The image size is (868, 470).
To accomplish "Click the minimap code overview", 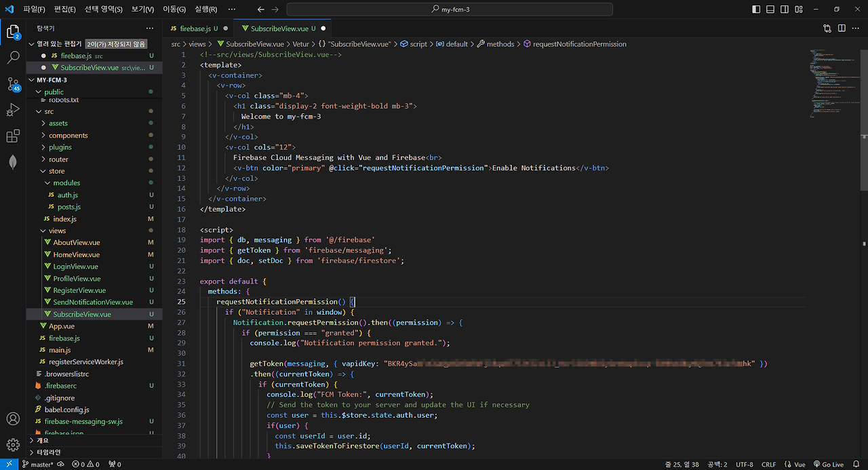I will [834, 85].
